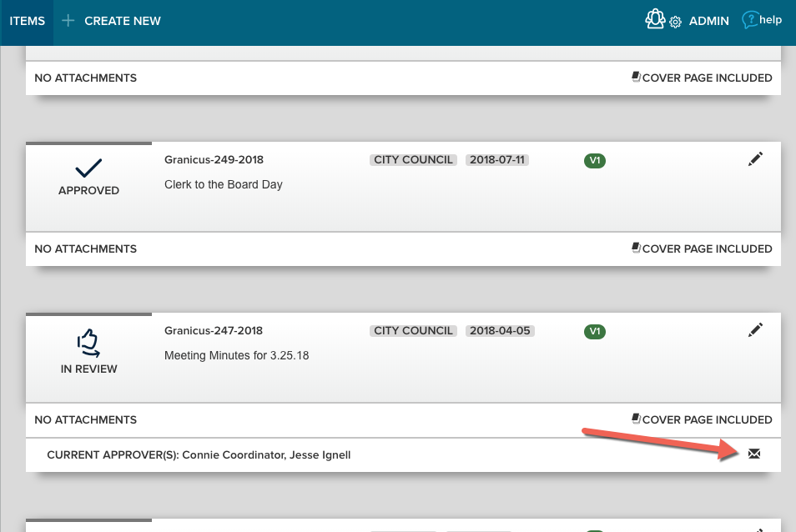Click the plus icon next to Create New
796x532 pixels.
pos(68,21)
